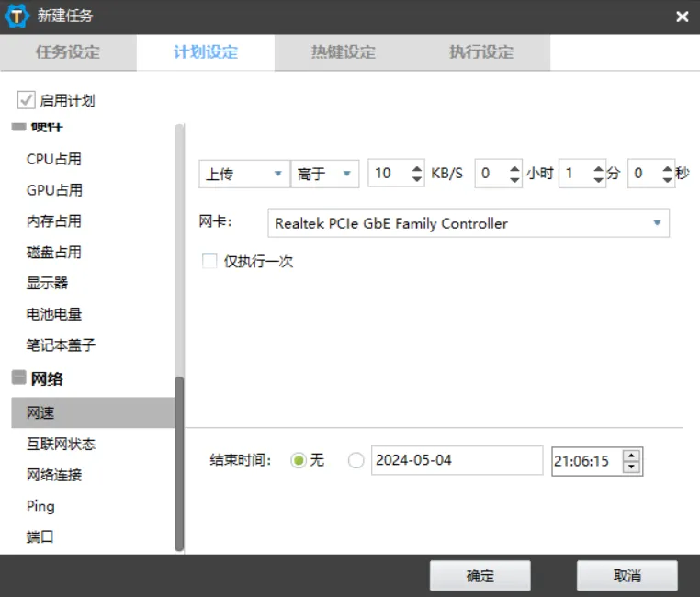The width and height of the screenshot is (700, 597).
Task: Click the 取消 button
Action: (627, 576)
